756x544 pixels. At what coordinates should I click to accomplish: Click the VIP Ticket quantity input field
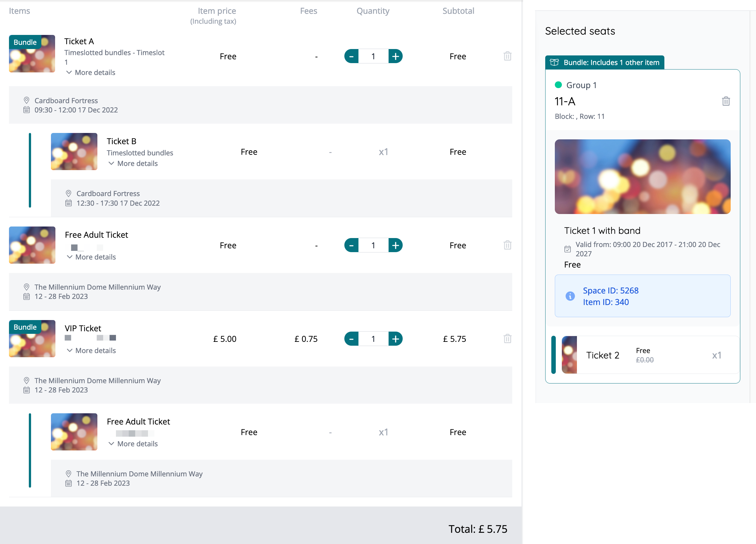(373, 339)
